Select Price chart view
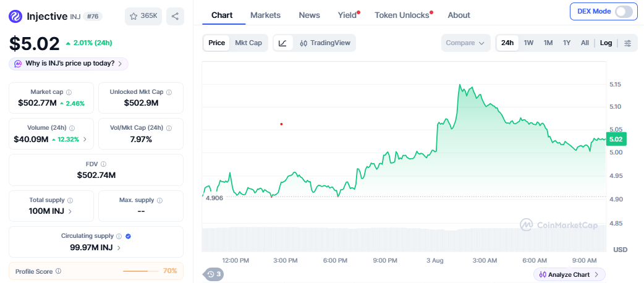 click(216, 43)
